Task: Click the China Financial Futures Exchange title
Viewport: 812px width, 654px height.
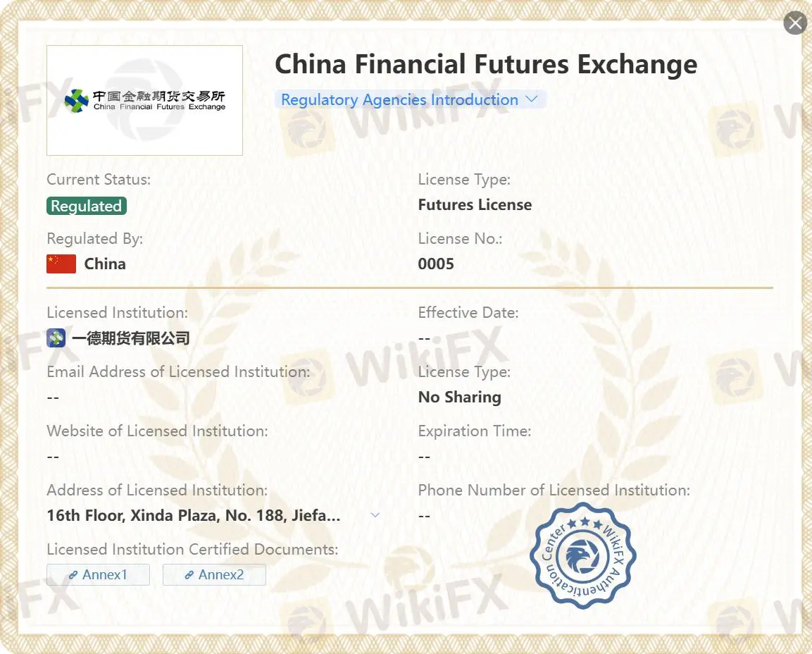Action: coord(486,64)
